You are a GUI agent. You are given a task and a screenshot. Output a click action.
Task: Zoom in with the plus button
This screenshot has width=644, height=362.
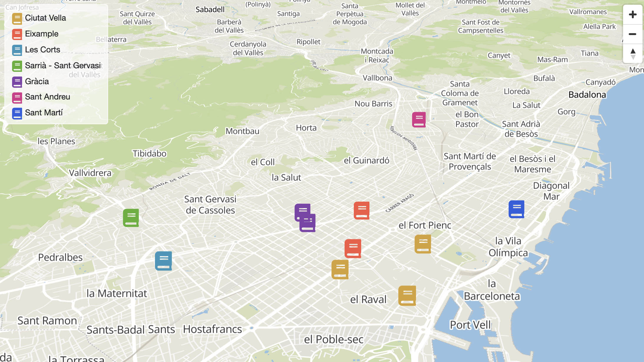[632, 15]
